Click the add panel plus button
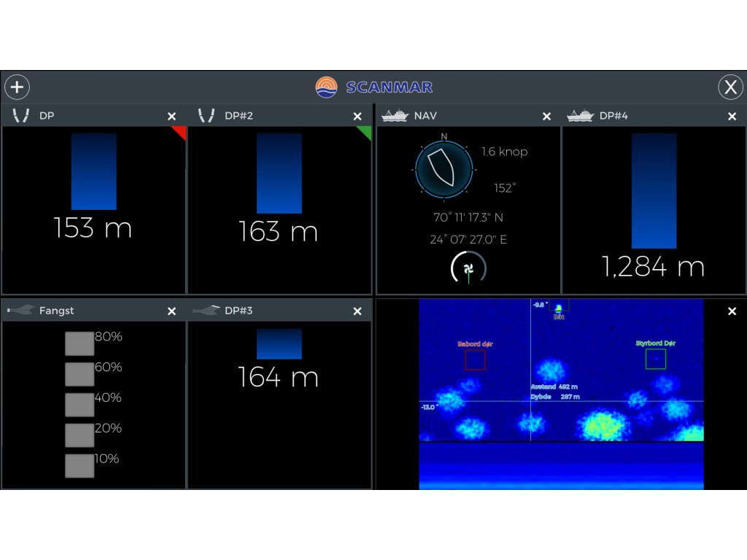The width and height of the screenshot is (747, 560). 17,87
